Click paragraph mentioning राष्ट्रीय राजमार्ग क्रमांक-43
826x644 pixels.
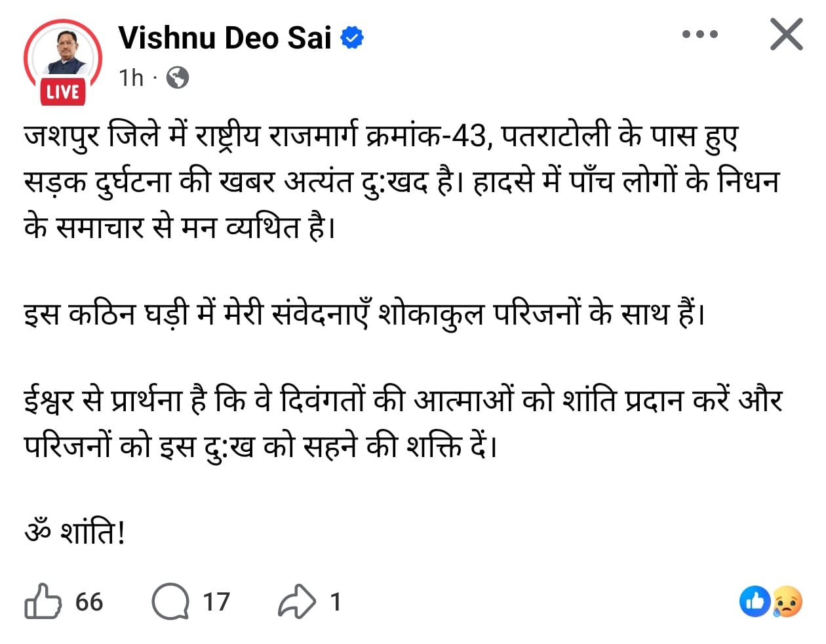pos(400,182)
